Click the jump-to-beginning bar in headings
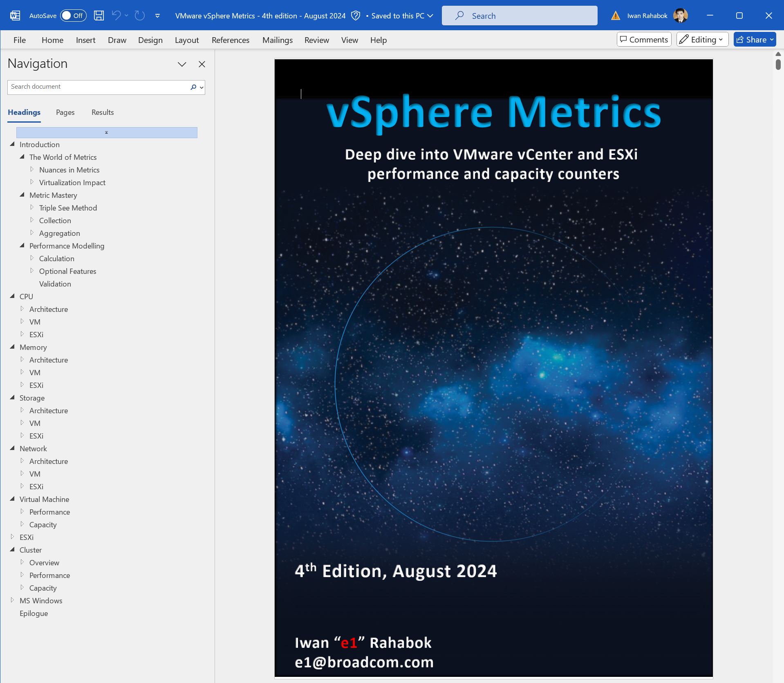Screen dimensions: 784x683 [107, 132]
